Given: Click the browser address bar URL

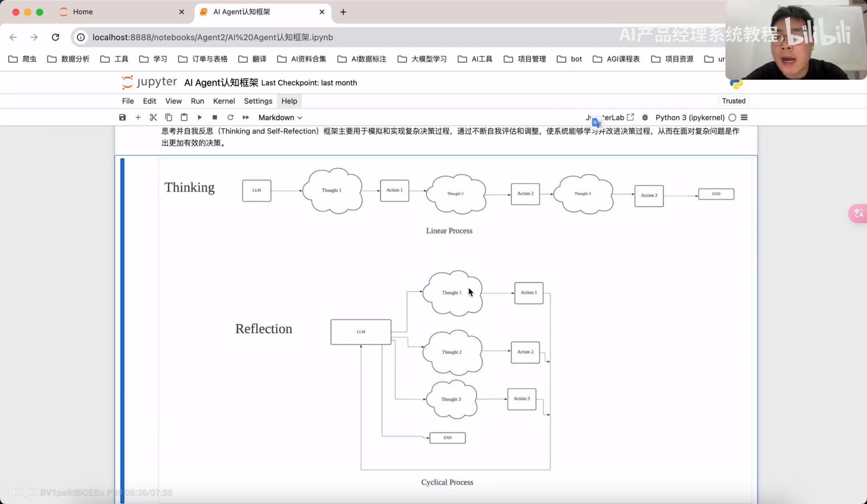Looking at the screenshot, I should click(213, 37).
